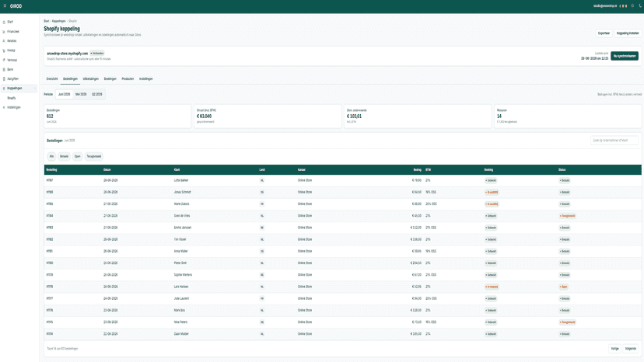Focus the order search input field
The width and height of the screenshot is (644, 362).
614,141
